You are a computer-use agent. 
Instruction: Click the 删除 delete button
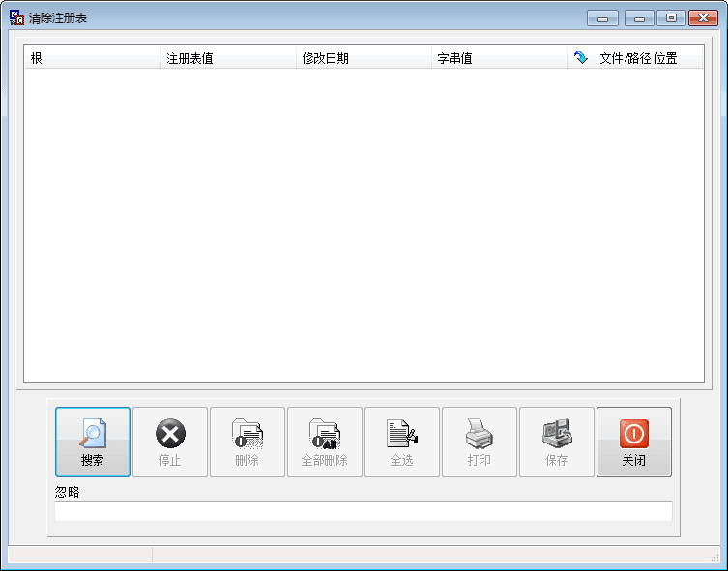pos(247,442)
